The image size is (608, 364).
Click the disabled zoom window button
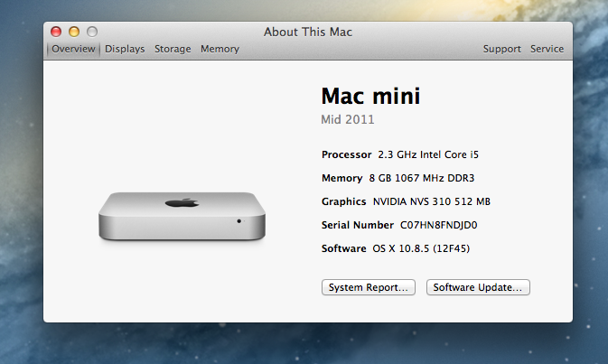point(92,32)
